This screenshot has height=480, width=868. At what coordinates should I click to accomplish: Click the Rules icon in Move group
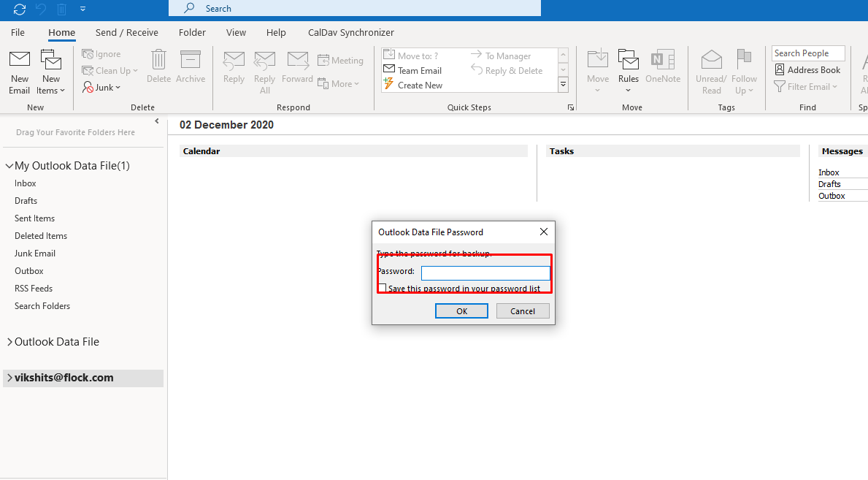click(x=629, y=60)
